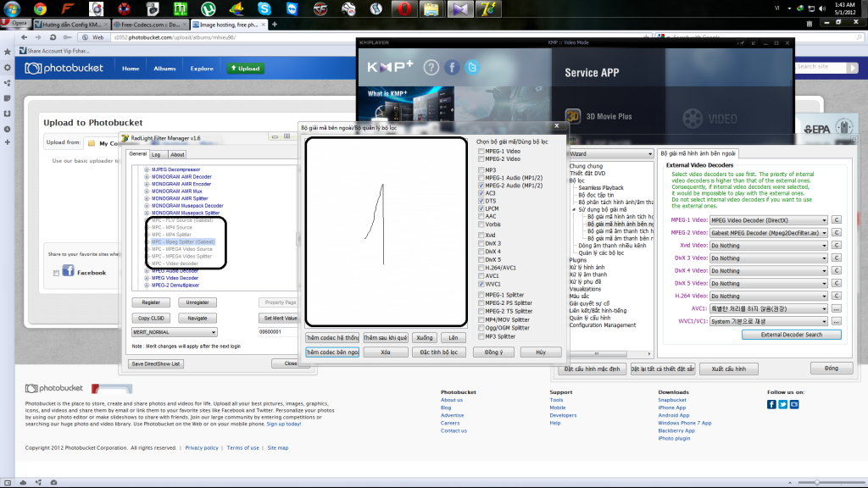Click Privacy policy footer link
868x488 pixels.
pos(202,447)
